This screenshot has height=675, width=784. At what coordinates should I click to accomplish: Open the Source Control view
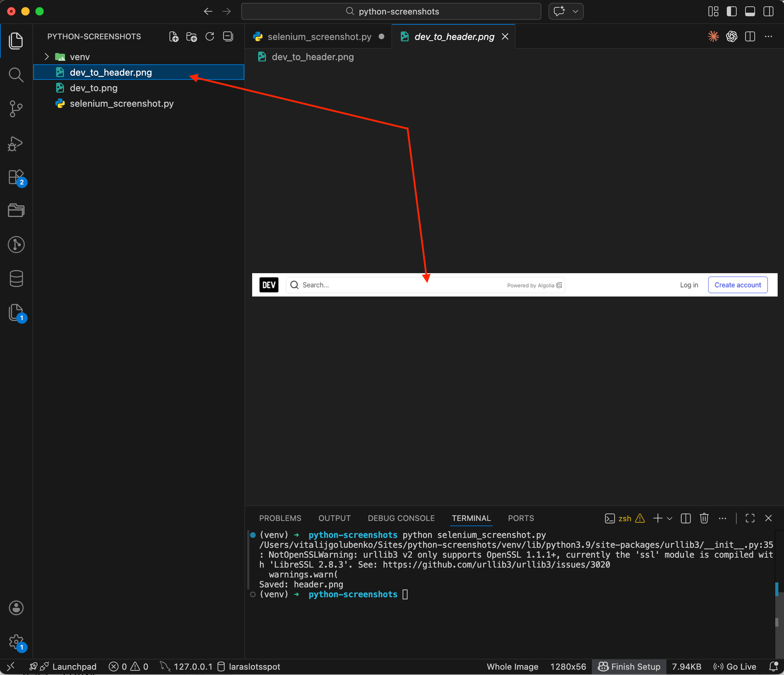pyautogui.click(x=16, y=108)
